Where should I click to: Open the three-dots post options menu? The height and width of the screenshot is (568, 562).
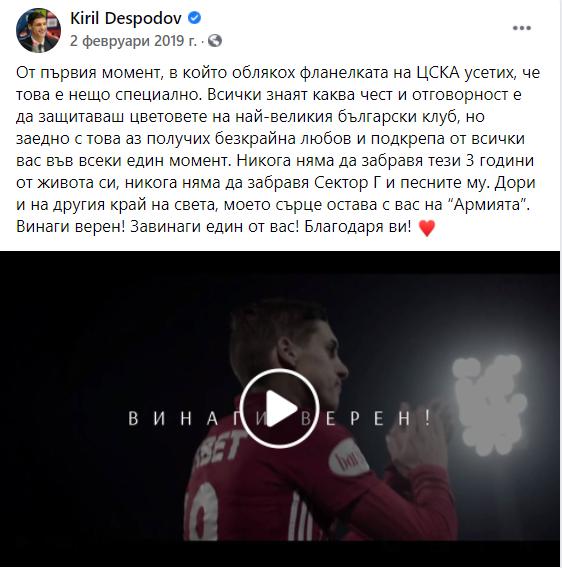click(x=522, y=28)
